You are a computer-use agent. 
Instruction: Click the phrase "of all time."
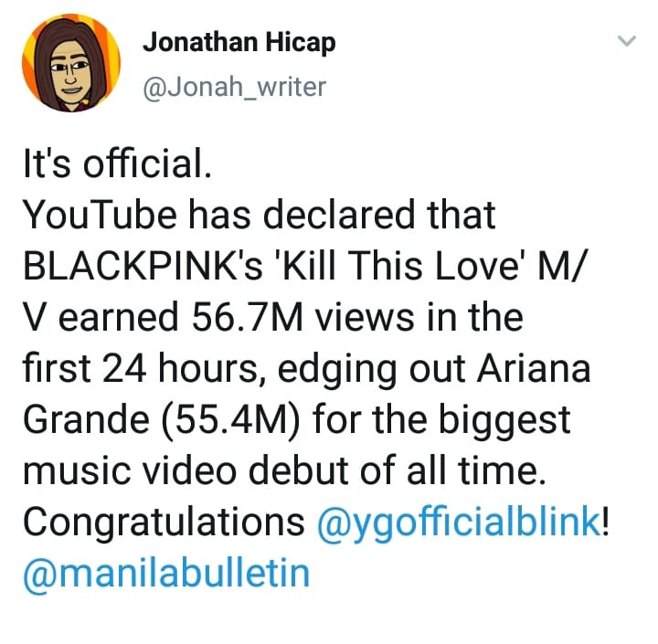453,470
